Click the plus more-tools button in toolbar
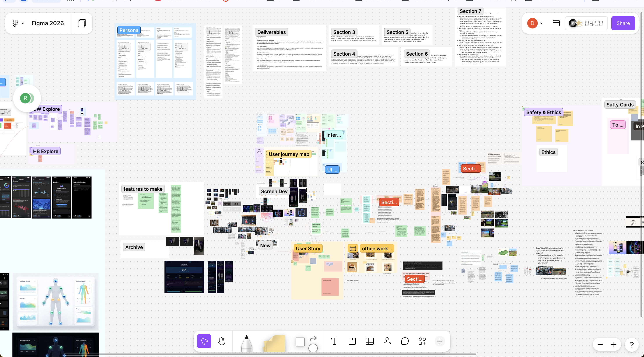This screenshot has height=357, width=644. [x=440, y=341]
